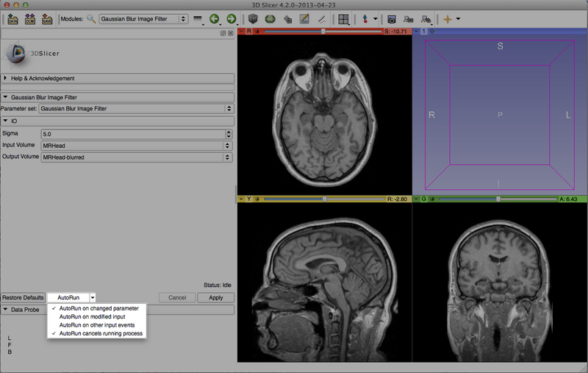Click the Apply button
This screenshot has height=373, width=588.
[215, 297]
